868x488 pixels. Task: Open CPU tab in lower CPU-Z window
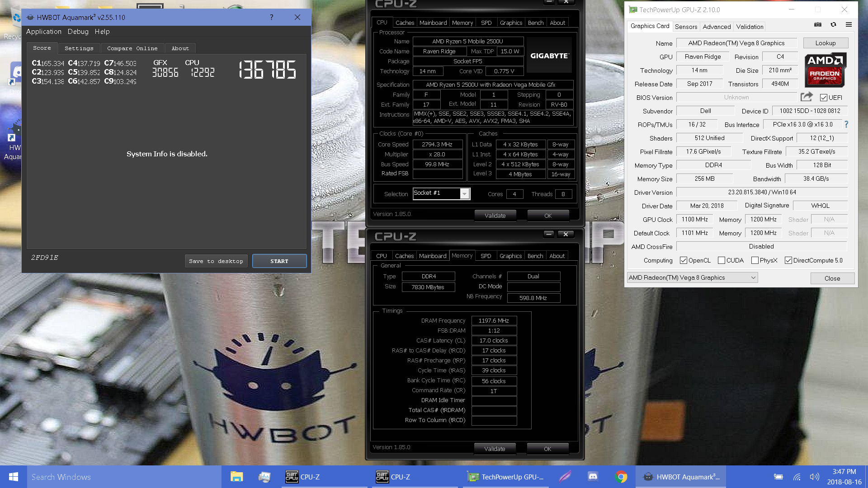pyautogui.click(x=382, y=256)
